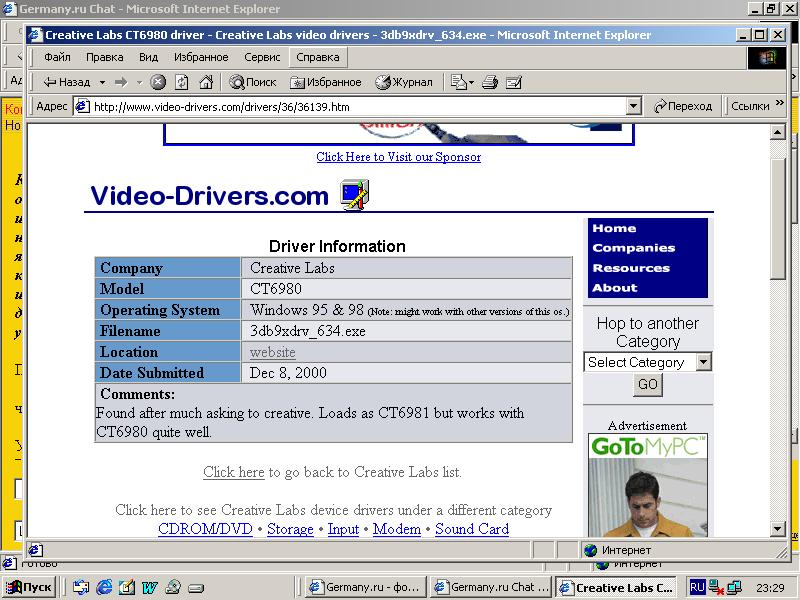Open the Storage category link
800x600 pixels.
[x=290, y=529]
